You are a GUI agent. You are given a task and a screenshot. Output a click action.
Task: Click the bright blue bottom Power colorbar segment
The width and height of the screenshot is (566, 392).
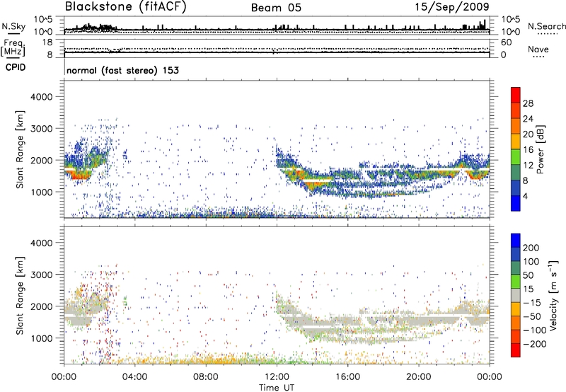[516, 203]
